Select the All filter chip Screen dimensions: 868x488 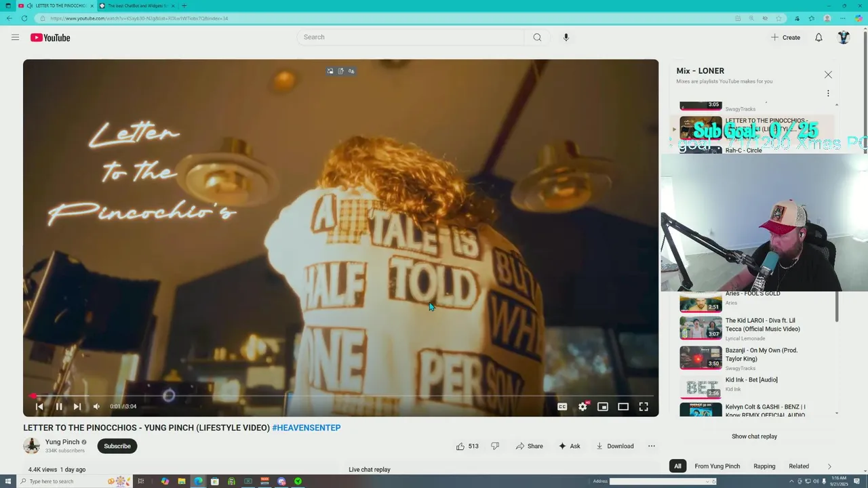(x=677, y=466)
